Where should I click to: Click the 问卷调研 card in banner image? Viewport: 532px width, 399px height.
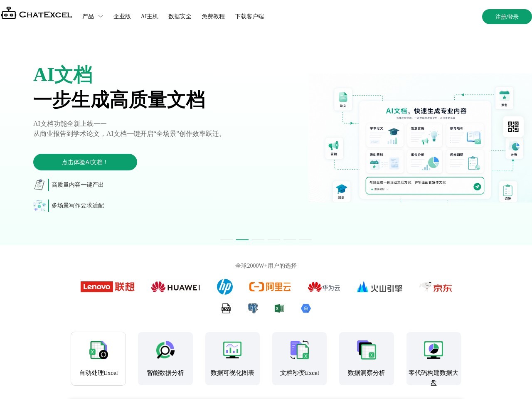465,161
